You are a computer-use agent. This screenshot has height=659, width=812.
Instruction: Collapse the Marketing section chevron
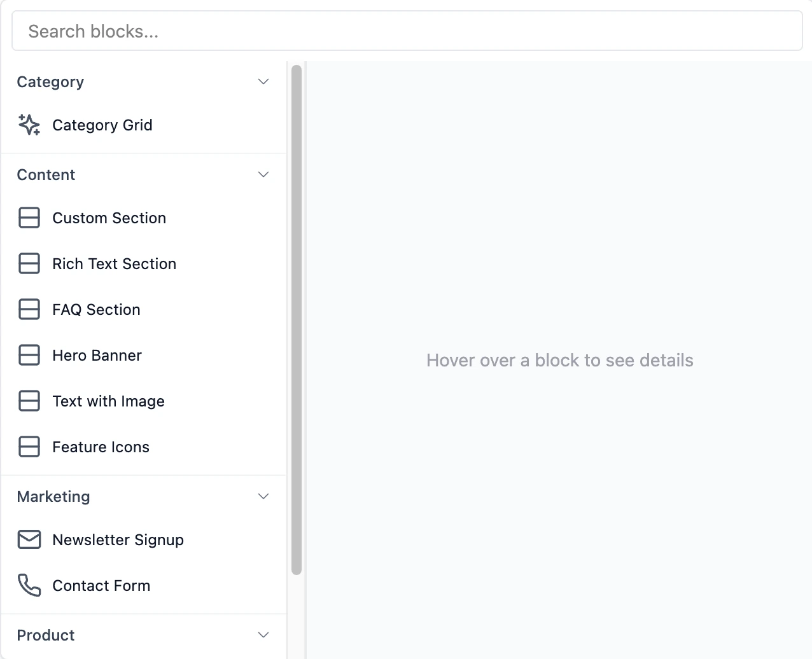point(263,496)
